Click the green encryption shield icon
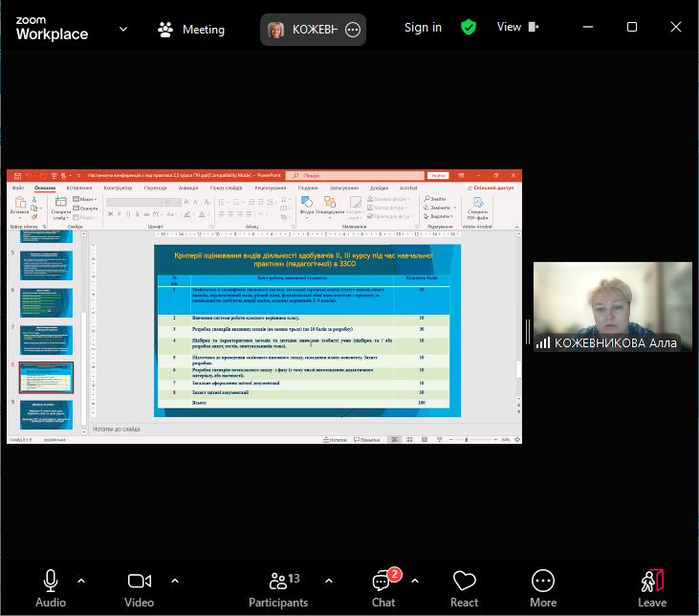 [x=469, y=28]
